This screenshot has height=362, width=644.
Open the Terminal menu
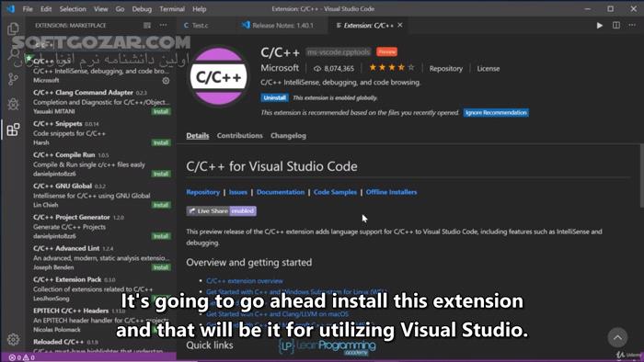point(172,8)
